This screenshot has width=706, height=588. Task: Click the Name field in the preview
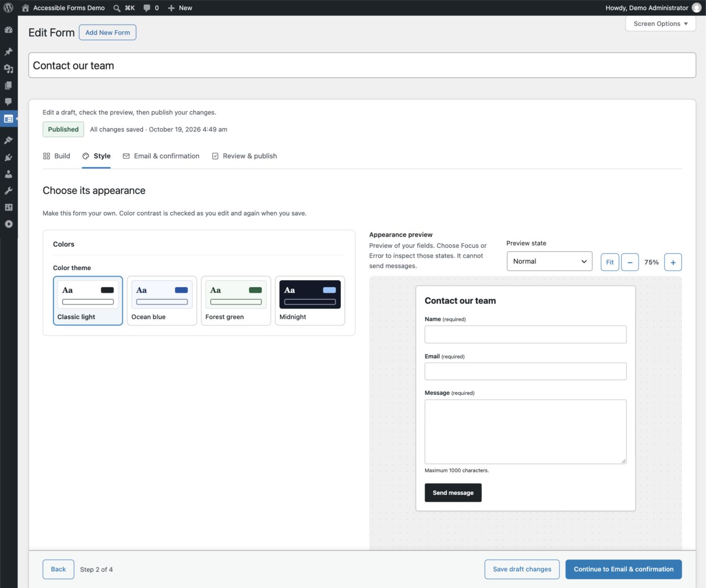point(526,334)
